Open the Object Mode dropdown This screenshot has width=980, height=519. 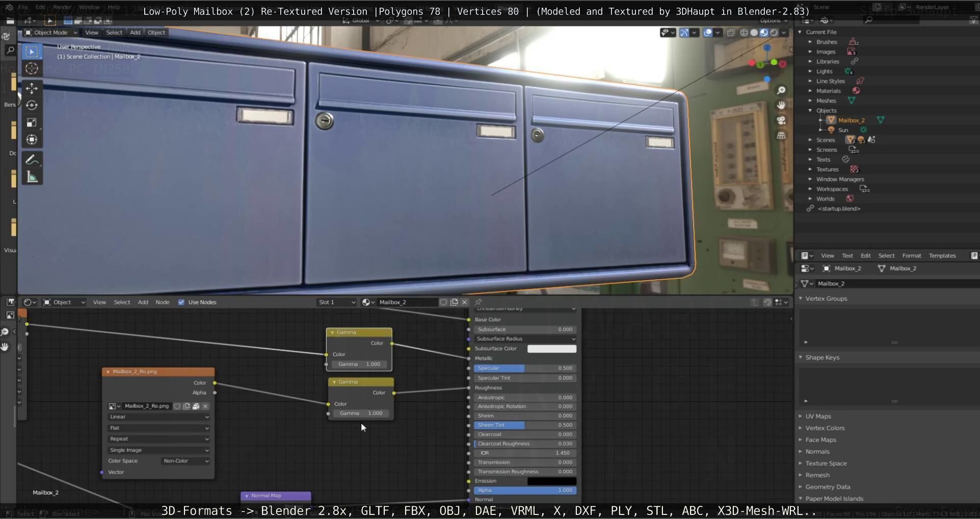click(x=51, y=33)
